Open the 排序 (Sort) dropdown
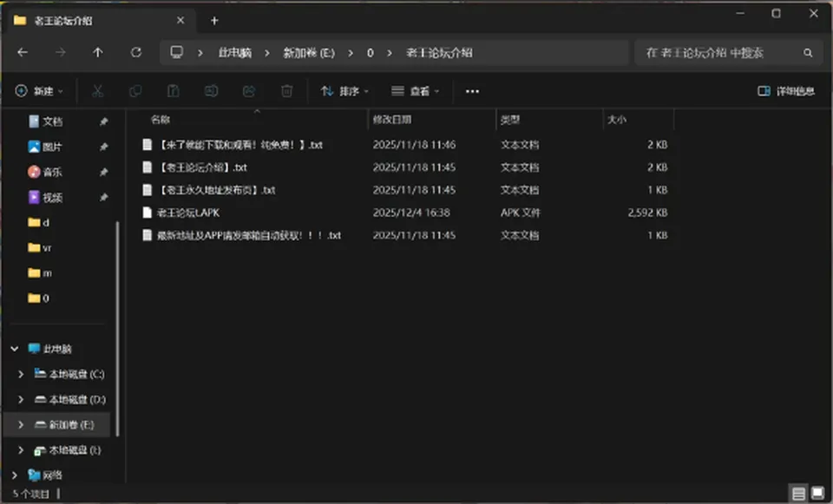The height and width of the screenshot is (504, 833). point(344,91)
